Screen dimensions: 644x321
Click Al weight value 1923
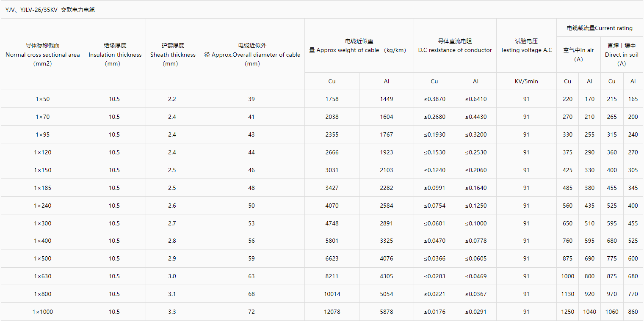coord(387,152)
